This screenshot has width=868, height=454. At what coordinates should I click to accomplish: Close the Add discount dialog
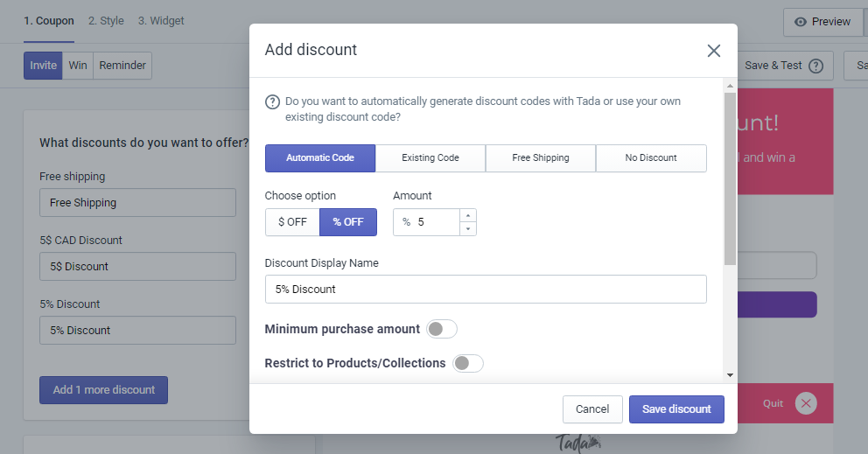[x=713, y=51]
